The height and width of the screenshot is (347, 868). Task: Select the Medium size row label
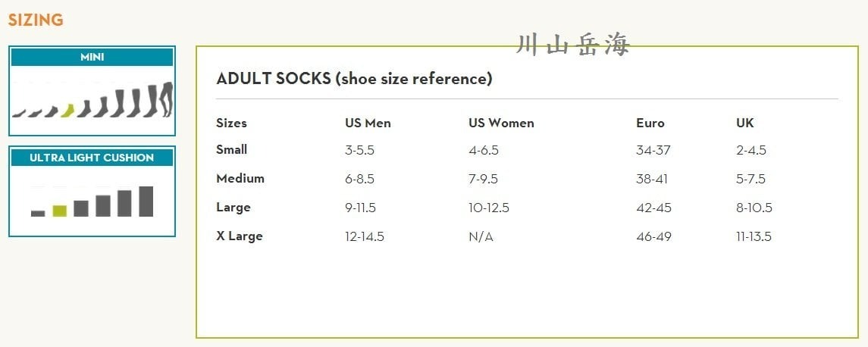pos(240,179)
